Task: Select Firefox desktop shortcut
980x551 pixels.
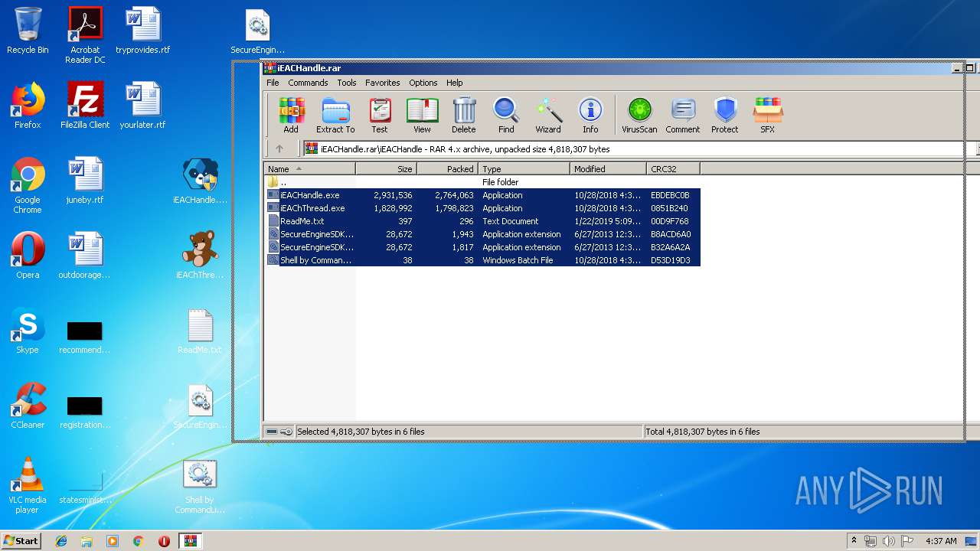Action: click(28, 106)
